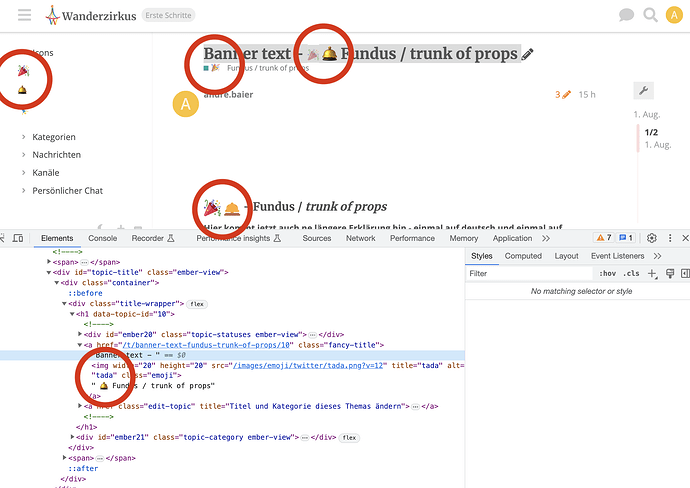Image resolution: width=690 pixels, height=488 pixels.
Task: Click flex badge on ember21 div
Action: [349, 438]
